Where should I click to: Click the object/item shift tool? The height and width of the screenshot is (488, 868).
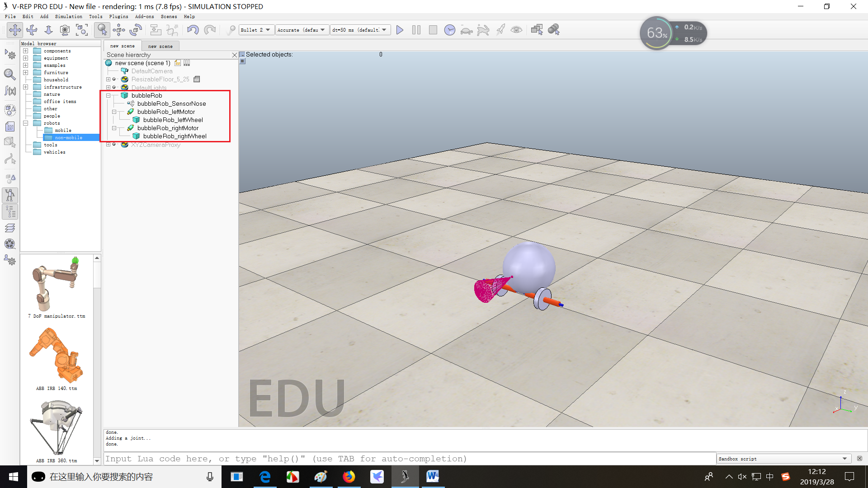coord(119,30)
